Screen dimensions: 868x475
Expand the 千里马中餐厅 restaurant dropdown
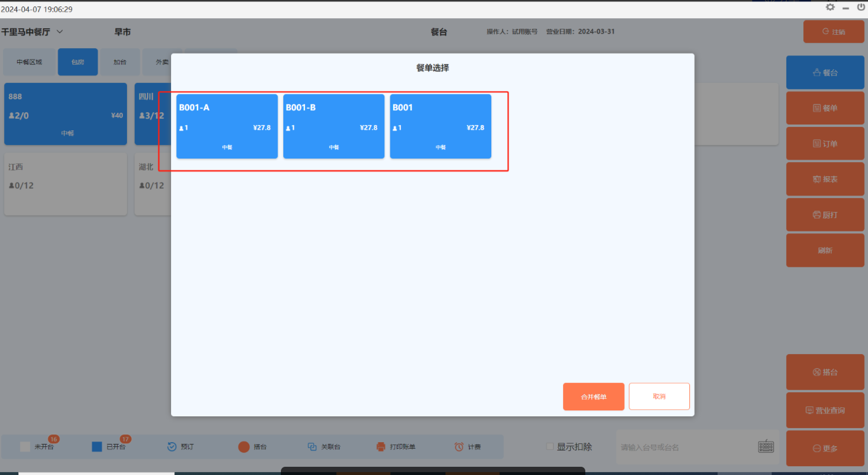[59, 32]
